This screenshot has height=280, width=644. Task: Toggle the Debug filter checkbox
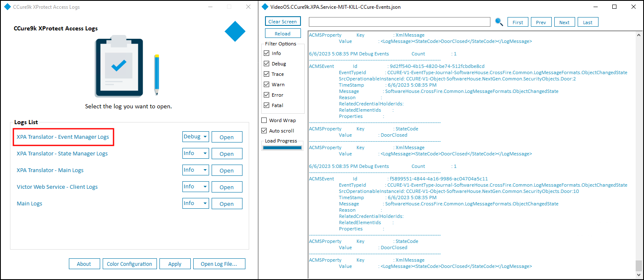point(267,64)
